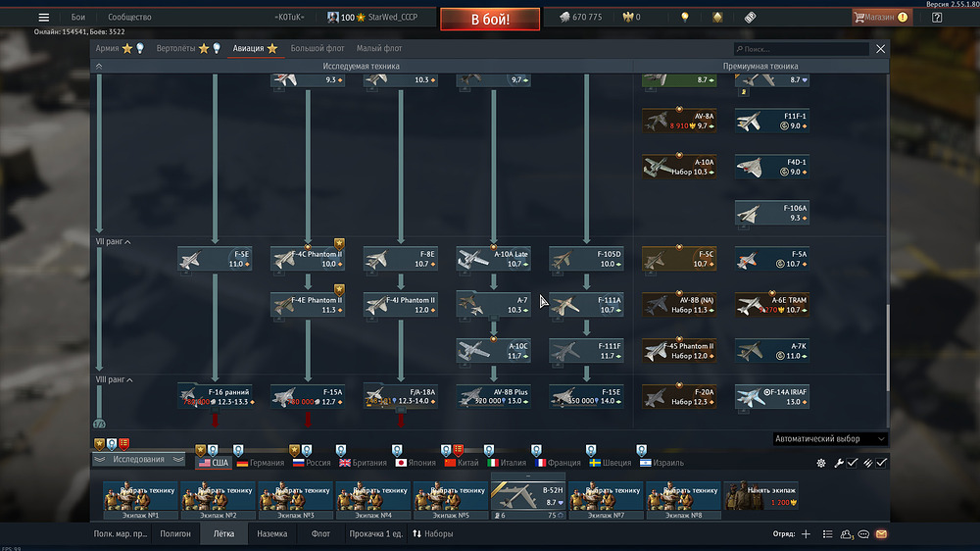The width and height of the screenshot is (980, 551).
Task: Click the Поиск search field
Action: (x=802, y=49)
